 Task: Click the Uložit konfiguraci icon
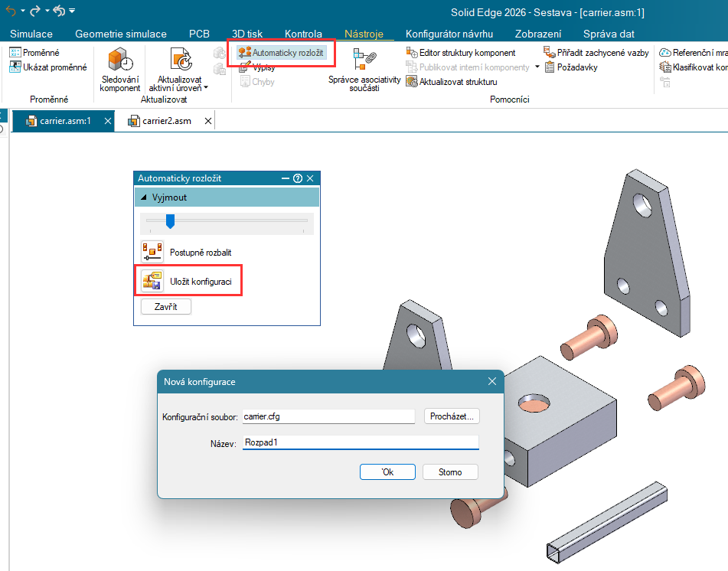[152, 282]
